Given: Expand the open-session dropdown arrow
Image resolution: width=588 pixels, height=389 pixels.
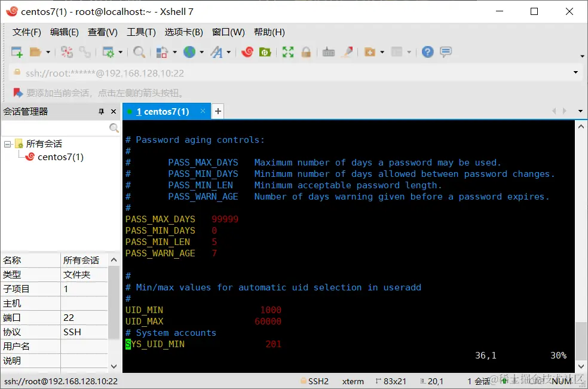Looking at the screenshot, I should pos(48,52).
